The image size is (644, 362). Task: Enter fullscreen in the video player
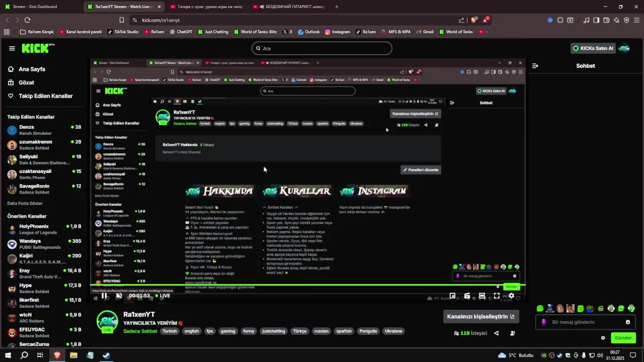tap(497, 296)
